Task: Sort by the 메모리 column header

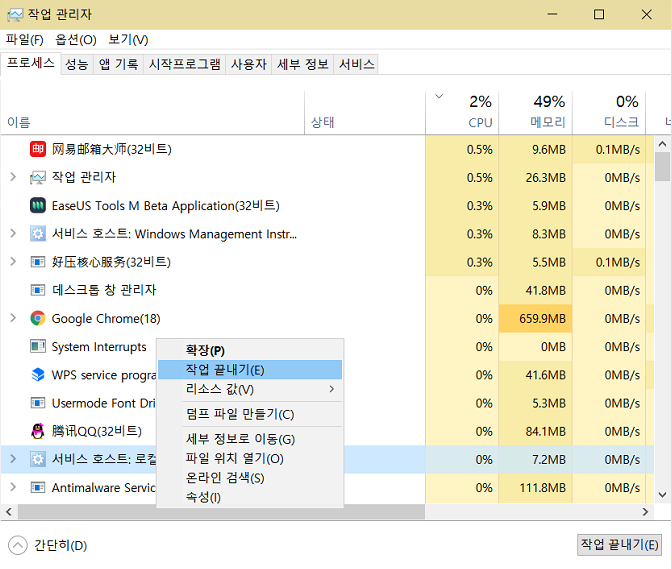Action: [536, 113]
